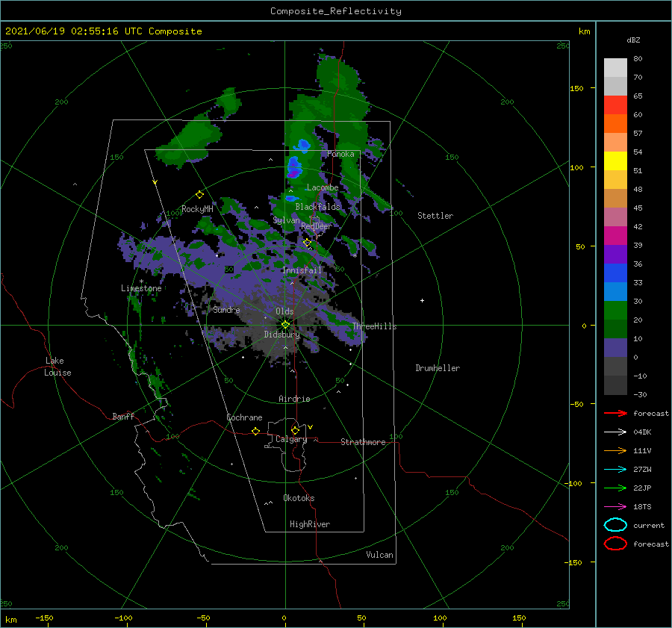Click the Didsbury town label
Image resolution: width=672 pixels, height=628 pixels.
(281, 335)
